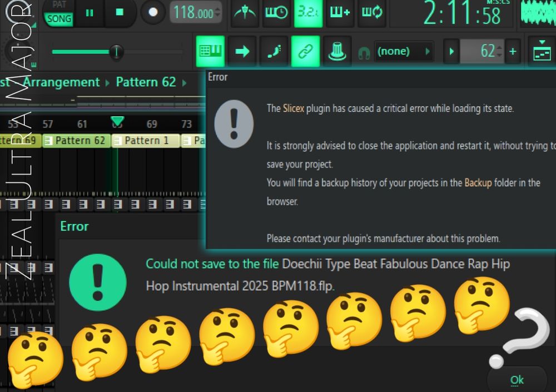Viewport: 556px width, 392px height.
Task: Open the Pattern 62 breadcrumb menu
Action: [146, 82]
